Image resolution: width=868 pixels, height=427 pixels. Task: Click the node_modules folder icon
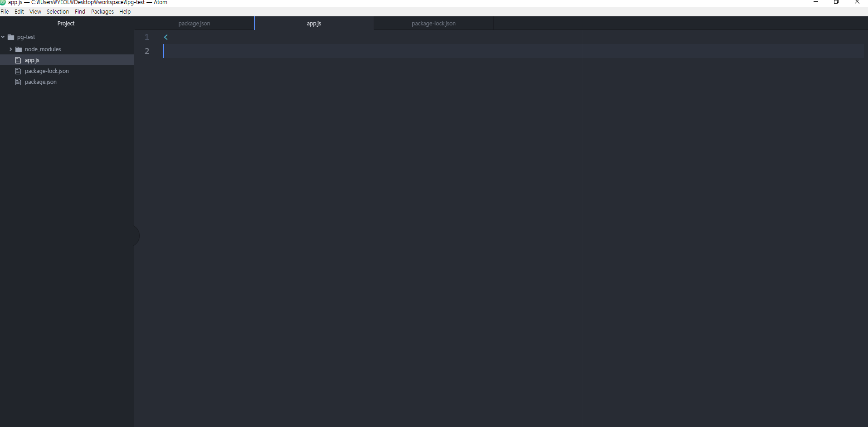(19, 49)
